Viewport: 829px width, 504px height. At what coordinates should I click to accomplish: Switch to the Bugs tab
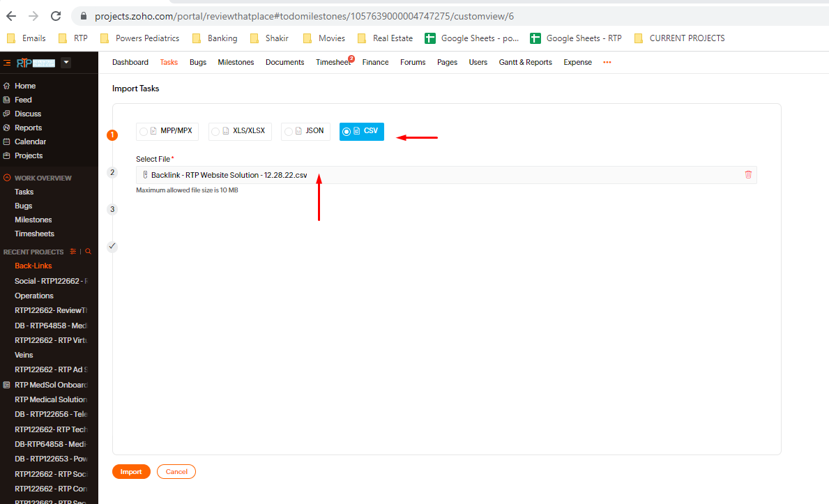point(198,63)
